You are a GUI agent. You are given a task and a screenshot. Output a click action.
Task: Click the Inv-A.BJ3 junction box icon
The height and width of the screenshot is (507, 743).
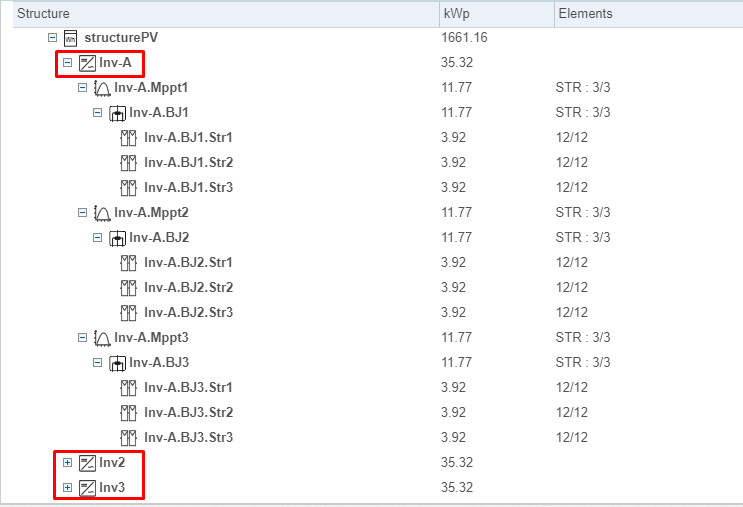pyautogui.click(x=117, y=363)
